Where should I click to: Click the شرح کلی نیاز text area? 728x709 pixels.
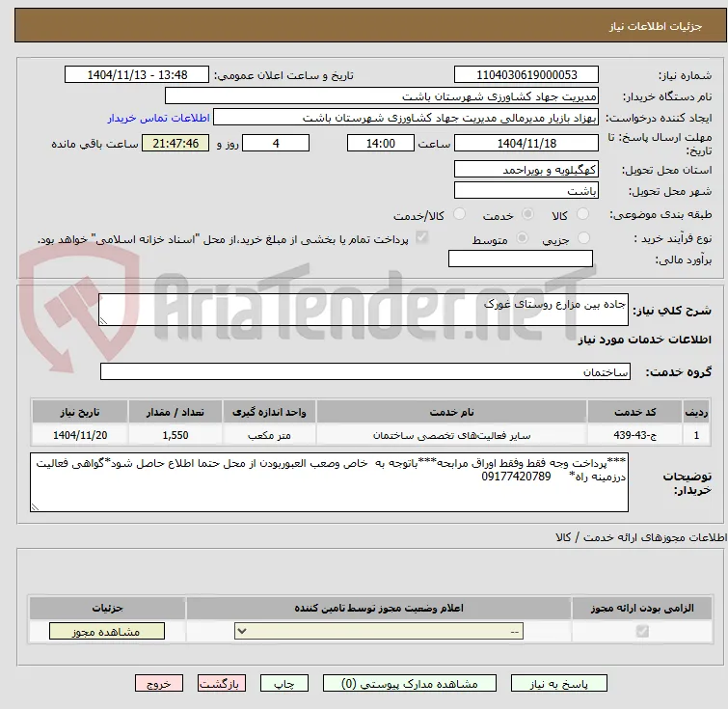click(364, 310)
